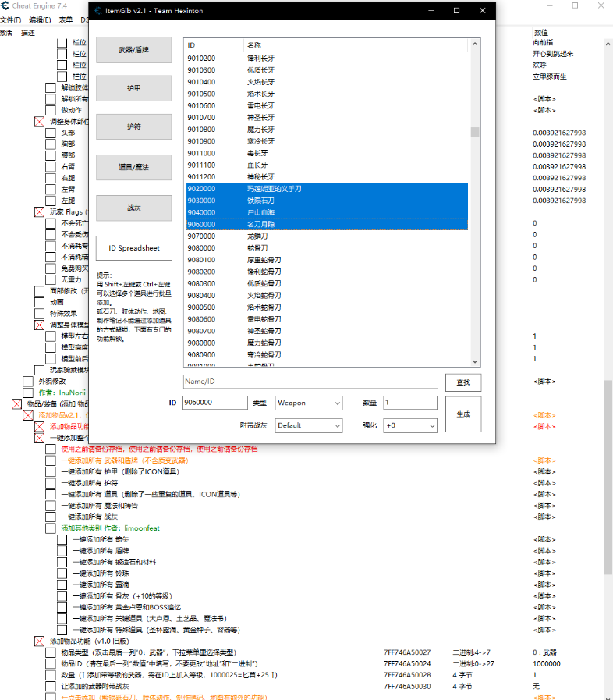
Task: Toggle the 调整身体部位 checked box
Action: click(39, 122)
